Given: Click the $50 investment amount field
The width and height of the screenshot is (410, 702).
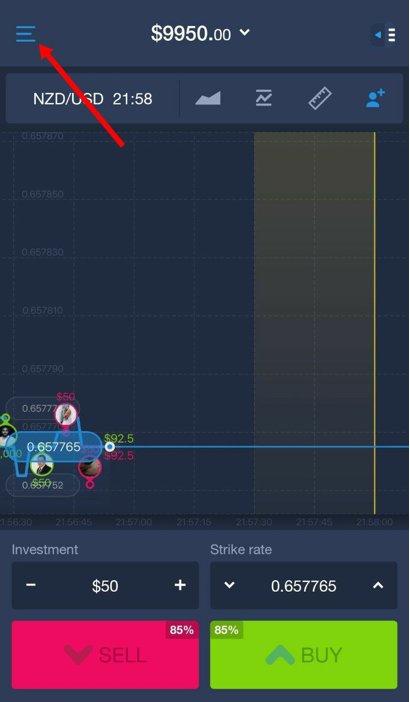Looking at the screenshot, I should coord(105,586).
